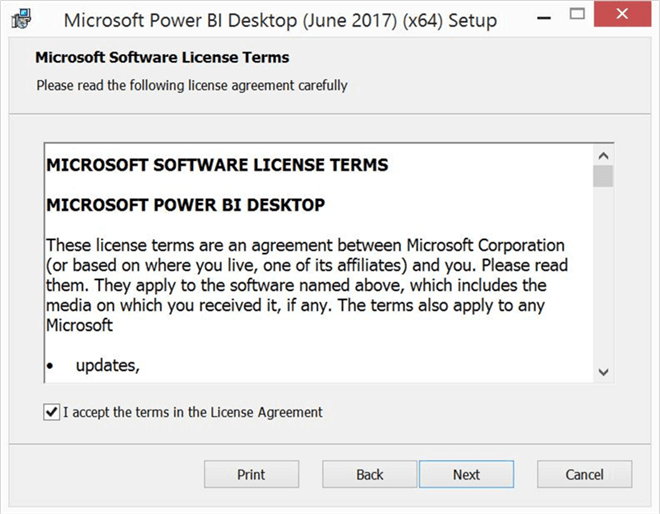Click the installer icon in the title bar
This screenshot has width=660, height=514.
[21, 19]
